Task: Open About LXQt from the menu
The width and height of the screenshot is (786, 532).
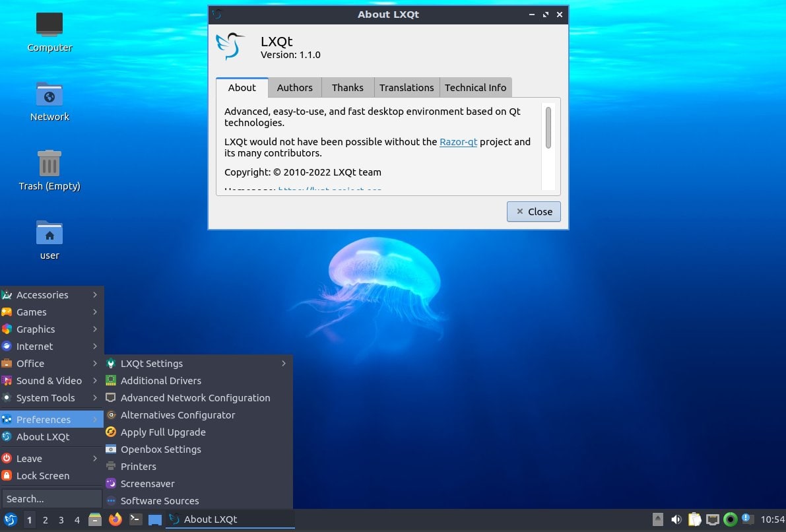Action: pos(51,437)
